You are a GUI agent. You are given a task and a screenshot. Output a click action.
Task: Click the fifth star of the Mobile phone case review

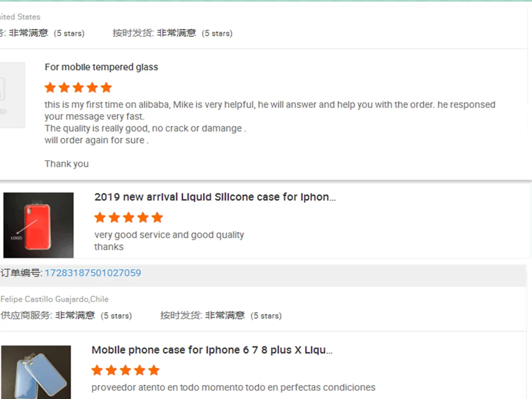[154, 370]
